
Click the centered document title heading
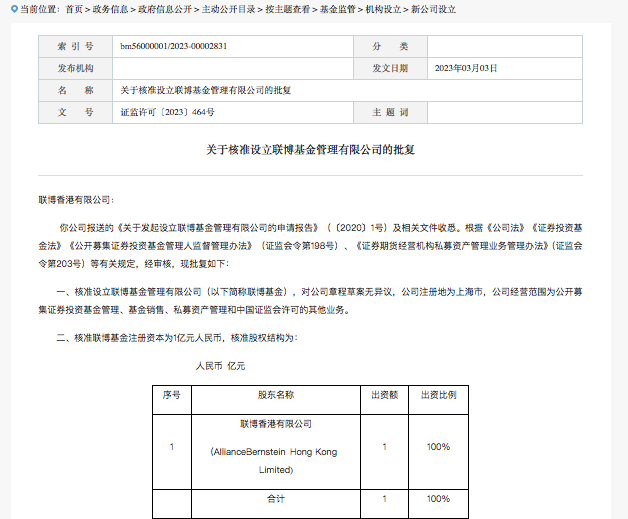click(x=310, y=150)
